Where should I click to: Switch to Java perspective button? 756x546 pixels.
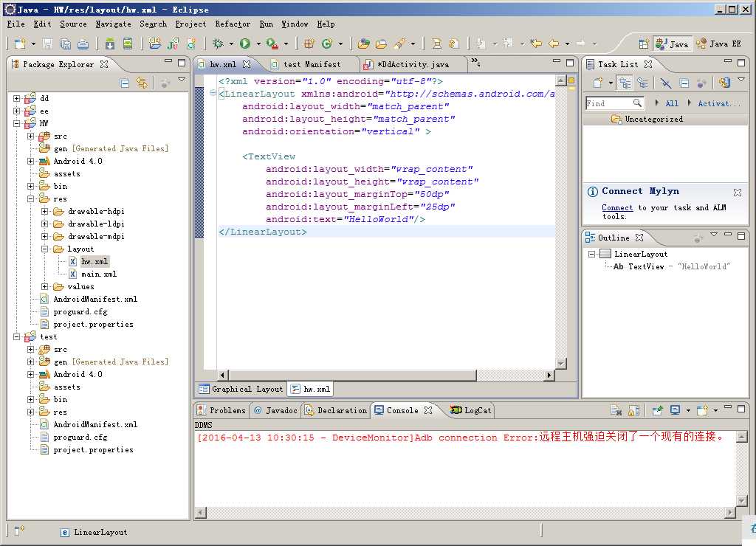(x=672, y=44)
